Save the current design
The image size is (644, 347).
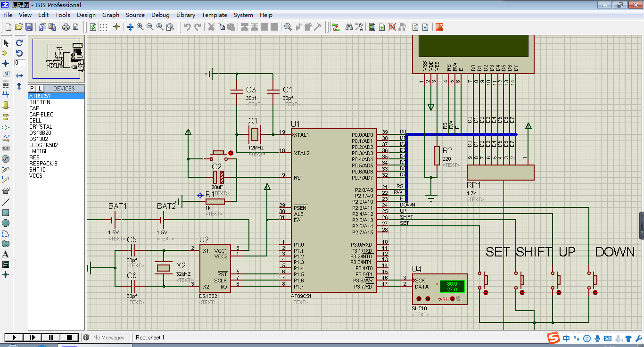[x=29, y=27]
